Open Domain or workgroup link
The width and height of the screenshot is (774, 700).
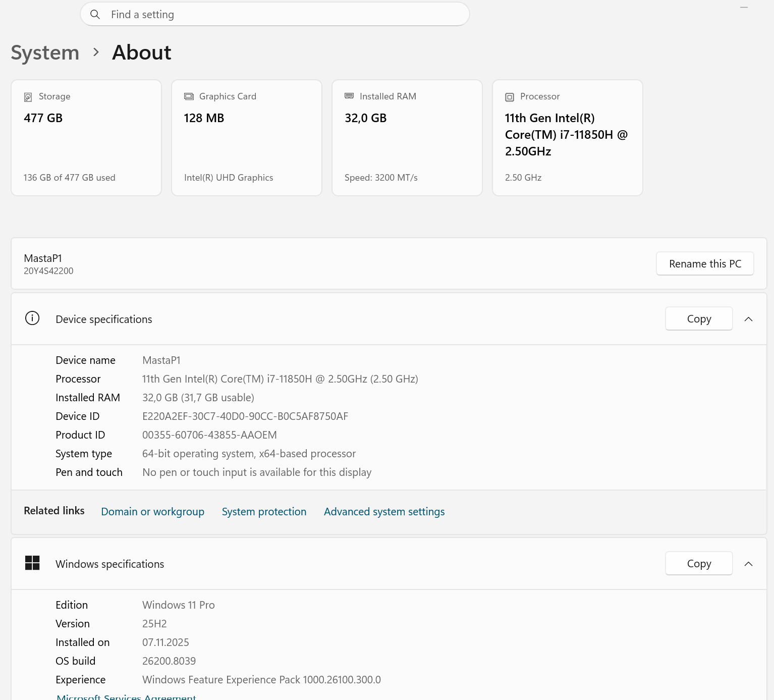(x=152, y=512)
